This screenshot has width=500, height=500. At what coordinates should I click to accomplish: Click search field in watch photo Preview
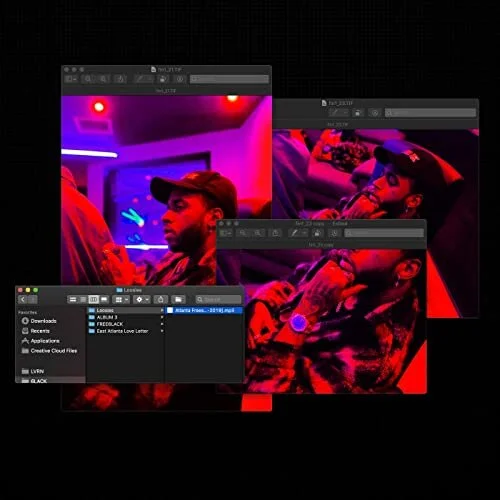(384, 233)
